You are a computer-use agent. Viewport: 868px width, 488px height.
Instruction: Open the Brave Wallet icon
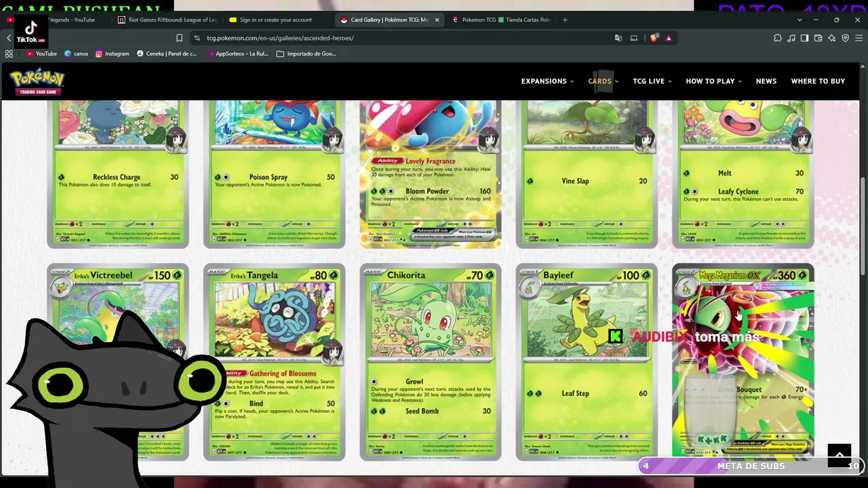tap(818, 38)
